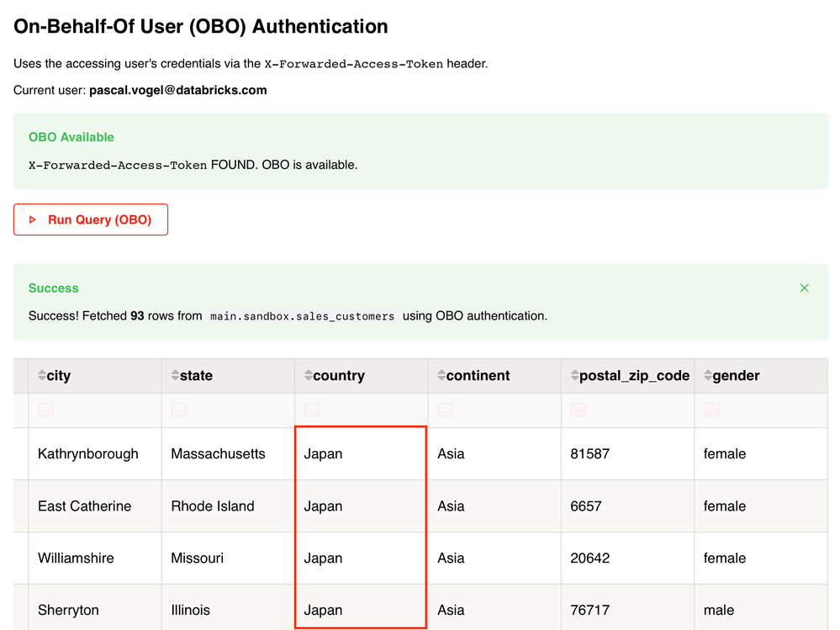
Task: Toggle case filter icon under state
Action: (x=179, y=410)
